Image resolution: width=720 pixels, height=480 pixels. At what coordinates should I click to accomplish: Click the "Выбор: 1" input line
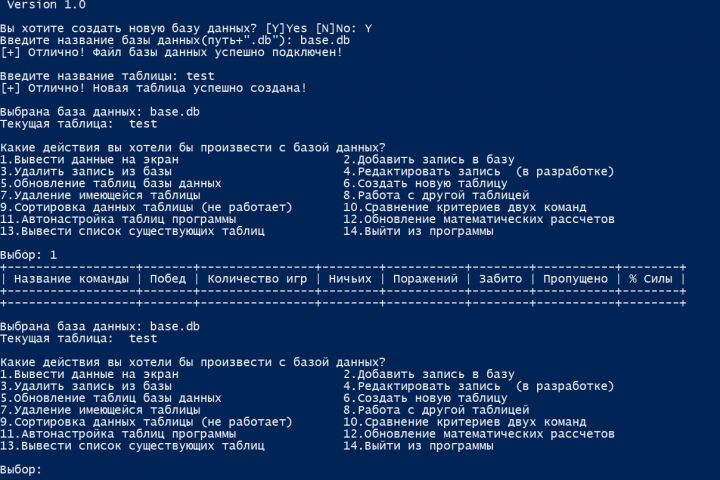point(29,255)
